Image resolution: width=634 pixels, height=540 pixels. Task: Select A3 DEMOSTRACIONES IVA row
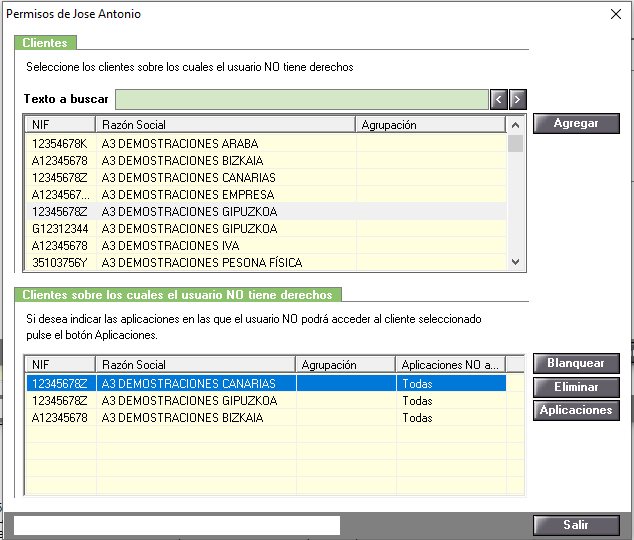266,245
